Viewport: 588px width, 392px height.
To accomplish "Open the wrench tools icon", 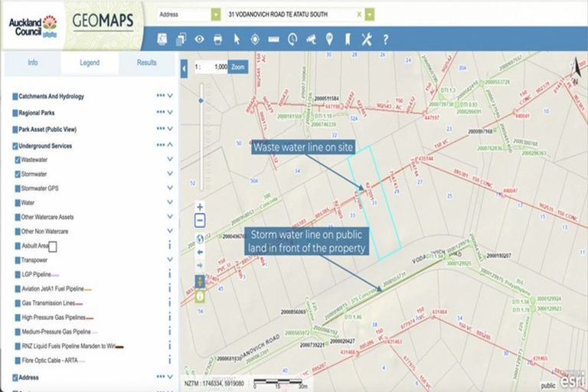I will tap(366, 39).
